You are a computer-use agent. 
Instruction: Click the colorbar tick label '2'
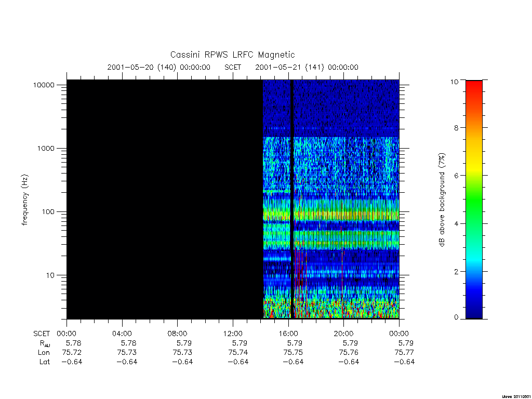456,271
